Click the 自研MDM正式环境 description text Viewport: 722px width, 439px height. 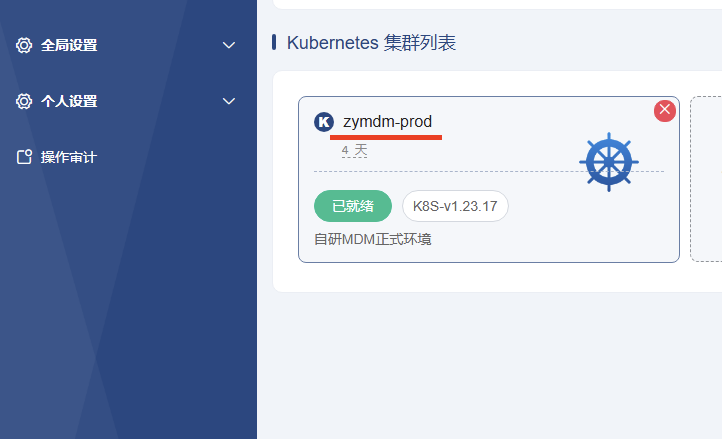(x=373, y=239)
